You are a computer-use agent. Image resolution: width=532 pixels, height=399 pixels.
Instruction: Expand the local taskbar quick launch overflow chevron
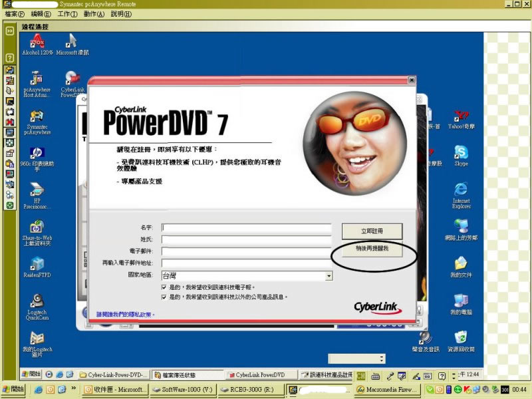73,388
